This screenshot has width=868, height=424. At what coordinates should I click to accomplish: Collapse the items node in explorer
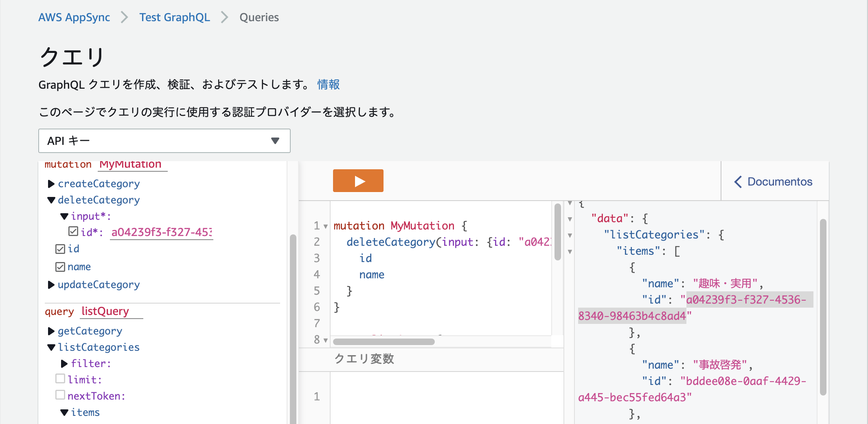tap(64, 413)
